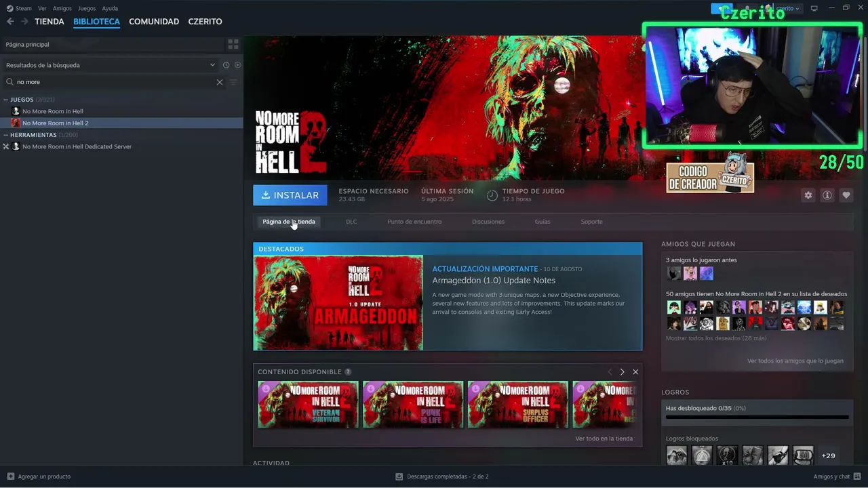
Task: Open Punto de encuentro link
Action: [414, 222]
